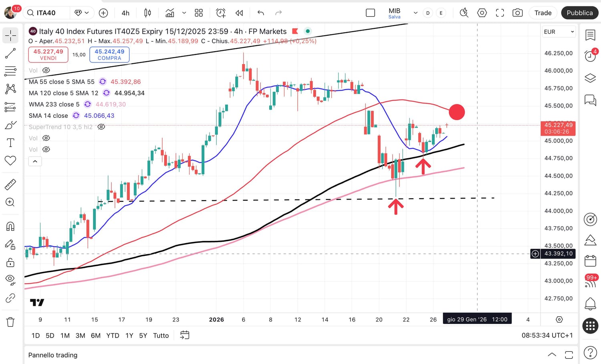Add a symbol to compare with plus icon

[103, 13]
